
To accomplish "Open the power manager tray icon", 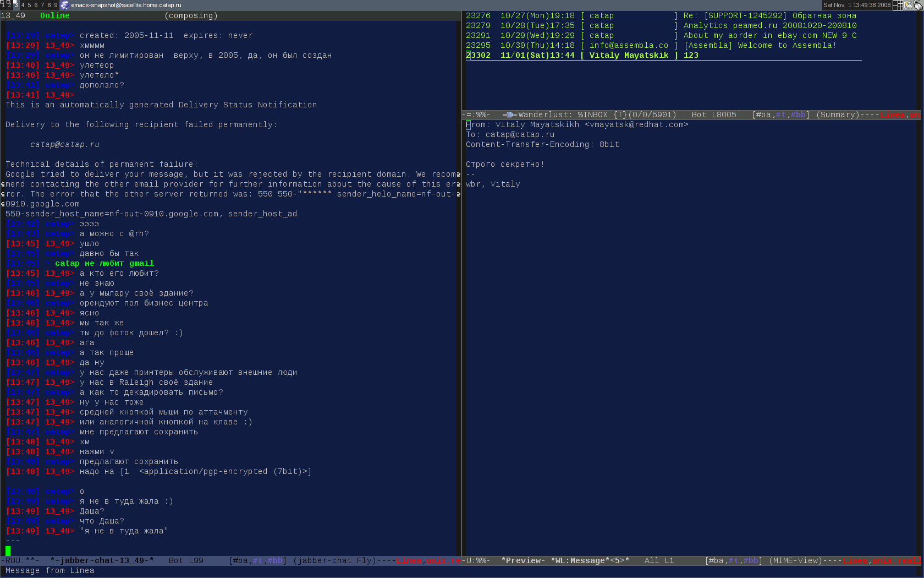I will [x=908, y=5].
